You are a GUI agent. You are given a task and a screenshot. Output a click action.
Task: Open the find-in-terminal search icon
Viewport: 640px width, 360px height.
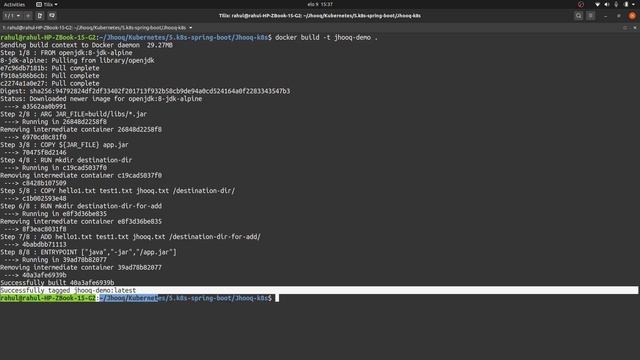tap(578, 16)
